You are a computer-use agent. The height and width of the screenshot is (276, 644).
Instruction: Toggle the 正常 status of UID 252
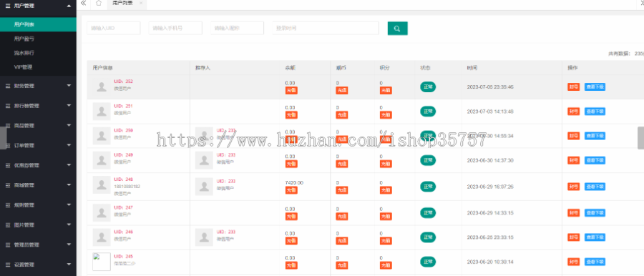(428, 87)
